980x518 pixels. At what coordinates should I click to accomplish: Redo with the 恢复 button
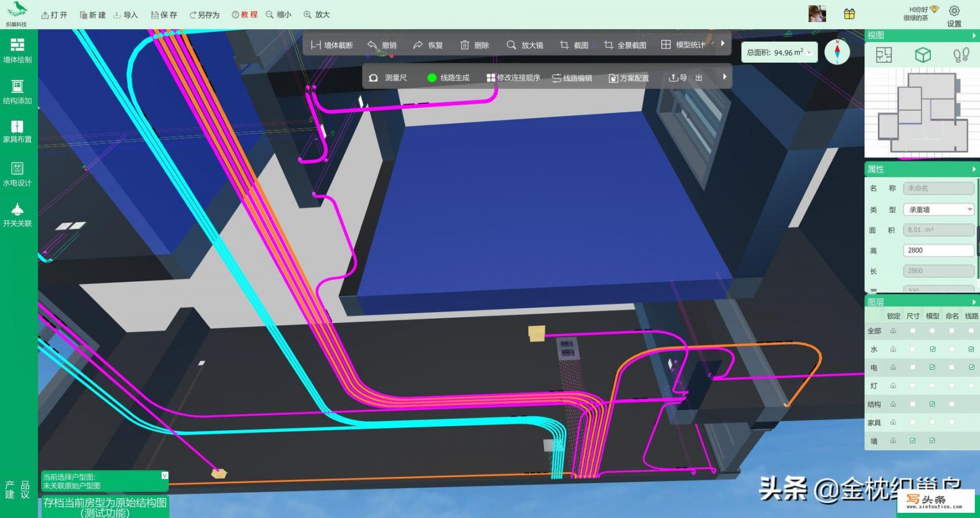pos(428,45)
